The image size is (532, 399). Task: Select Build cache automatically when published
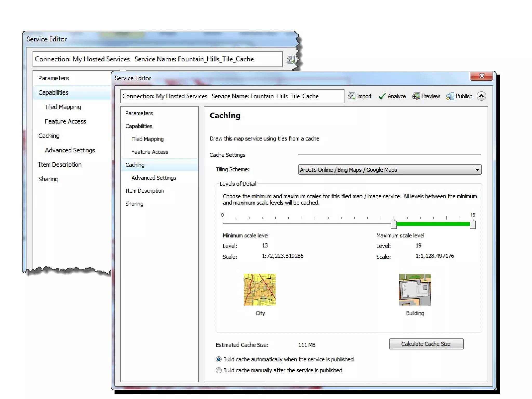click(x=218, y=359)
